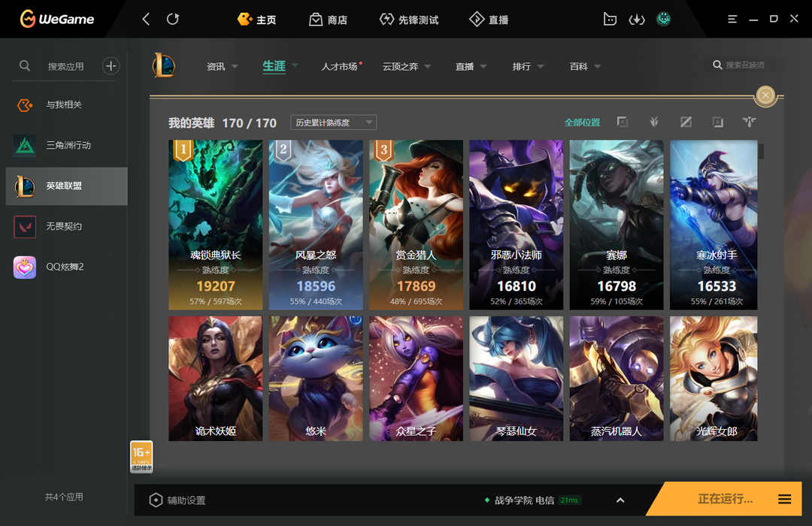This screenshot has width=812, height=526.
Task: Select 三角洲行动 in the sidebar
Action: [66, 145]
